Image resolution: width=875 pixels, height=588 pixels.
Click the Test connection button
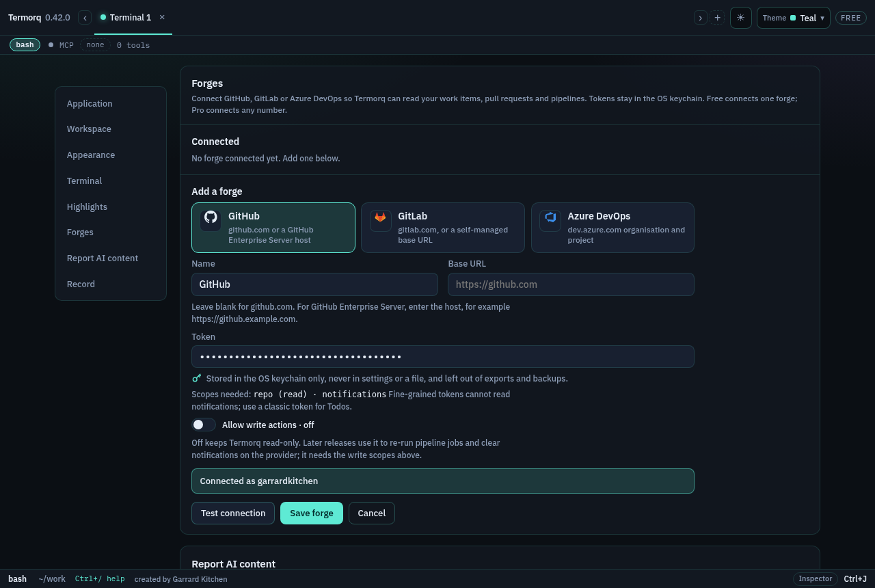pyautogui.click(x=233, y=513)
